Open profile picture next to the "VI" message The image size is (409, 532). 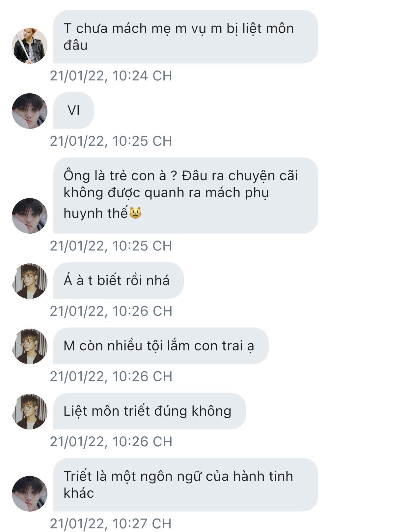(30, 111)
